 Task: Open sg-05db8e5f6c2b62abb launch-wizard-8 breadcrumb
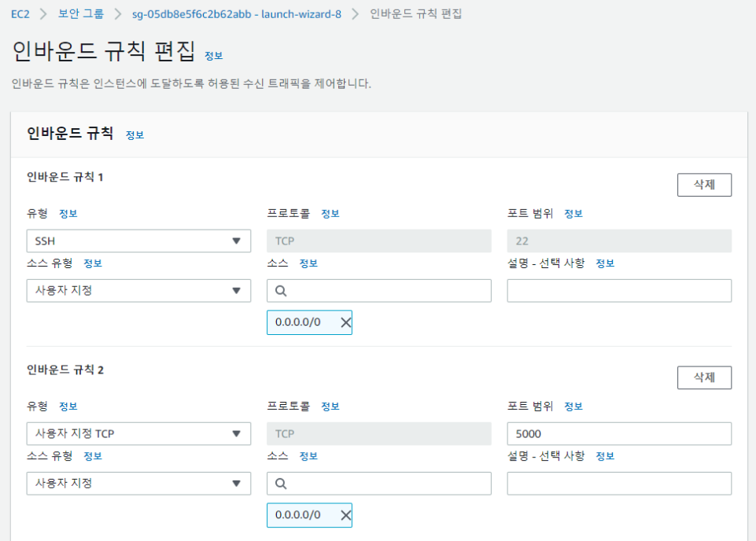tap(237, 14)
